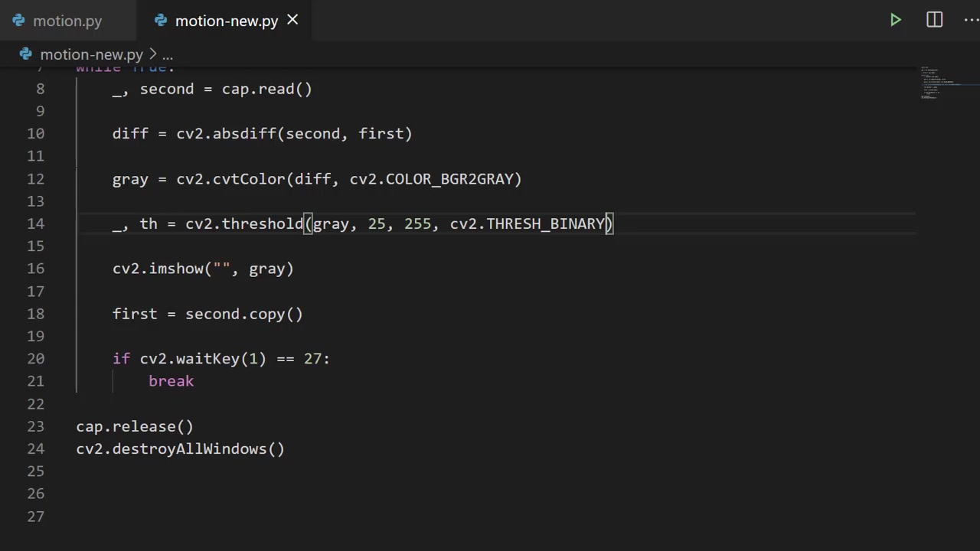
Task: Click on cap.release() line
Action: coord(135,426)
